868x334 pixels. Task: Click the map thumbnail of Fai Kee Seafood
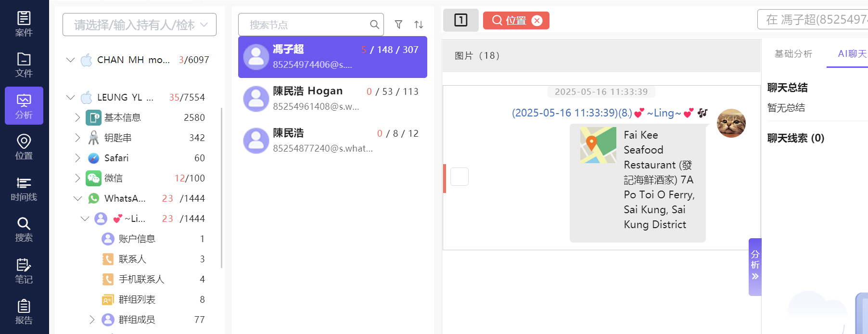pos(598,145)
